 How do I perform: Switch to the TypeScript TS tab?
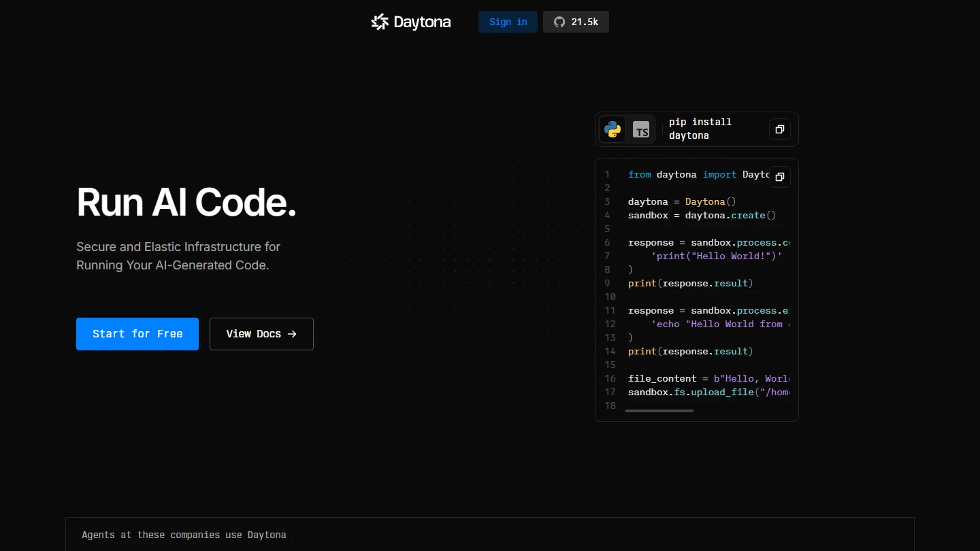tap(641, 129)
